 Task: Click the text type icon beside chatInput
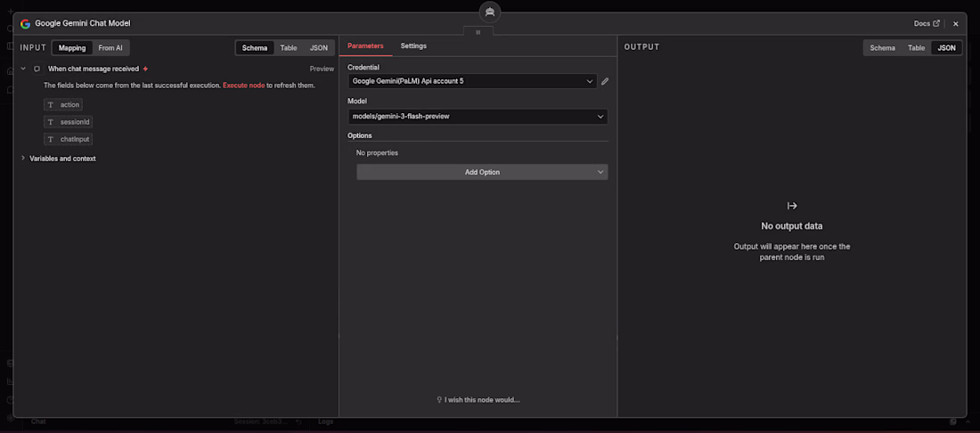coord(51,139)
